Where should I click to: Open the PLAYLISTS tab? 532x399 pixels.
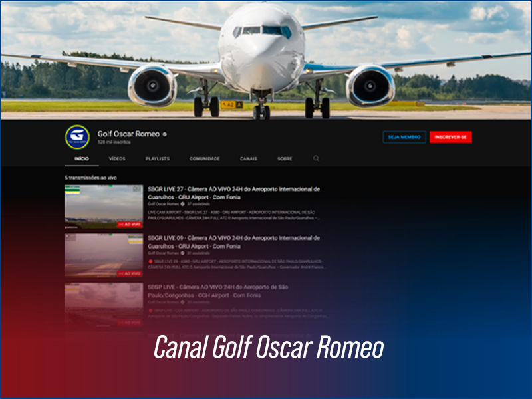[158, 158]
